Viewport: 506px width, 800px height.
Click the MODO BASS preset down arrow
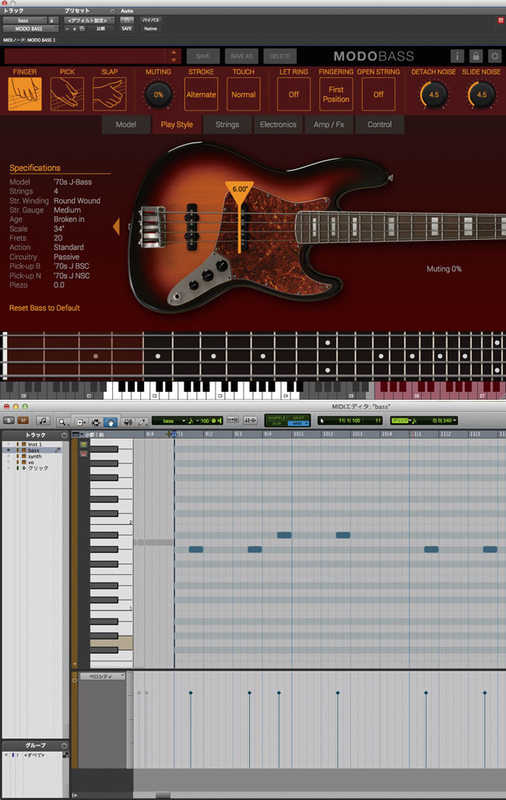174,60
